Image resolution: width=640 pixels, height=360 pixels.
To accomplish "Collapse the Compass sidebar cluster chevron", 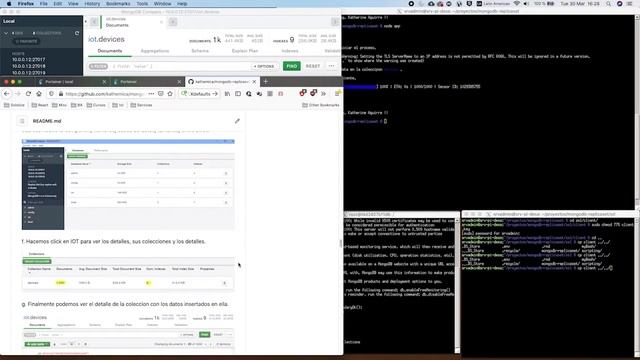I will tap(6, 33).
